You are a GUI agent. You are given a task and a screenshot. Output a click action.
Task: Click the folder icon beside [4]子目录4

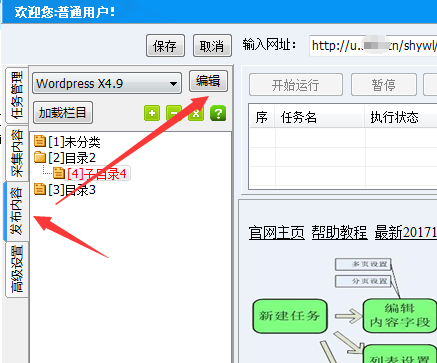pos(59,173)
